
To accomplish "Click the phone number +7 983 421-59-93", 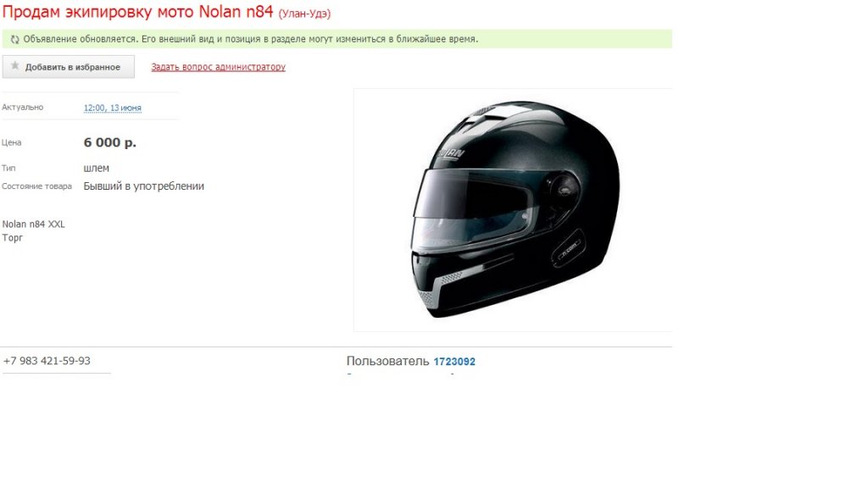I will pyautogui.click(x=47, y=361).
